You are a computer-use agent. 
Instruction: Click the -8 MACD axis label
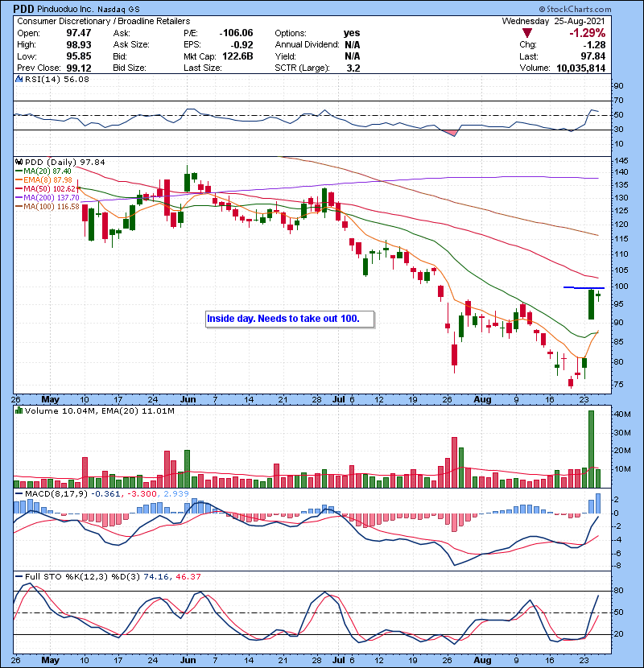tap(618, 566)
